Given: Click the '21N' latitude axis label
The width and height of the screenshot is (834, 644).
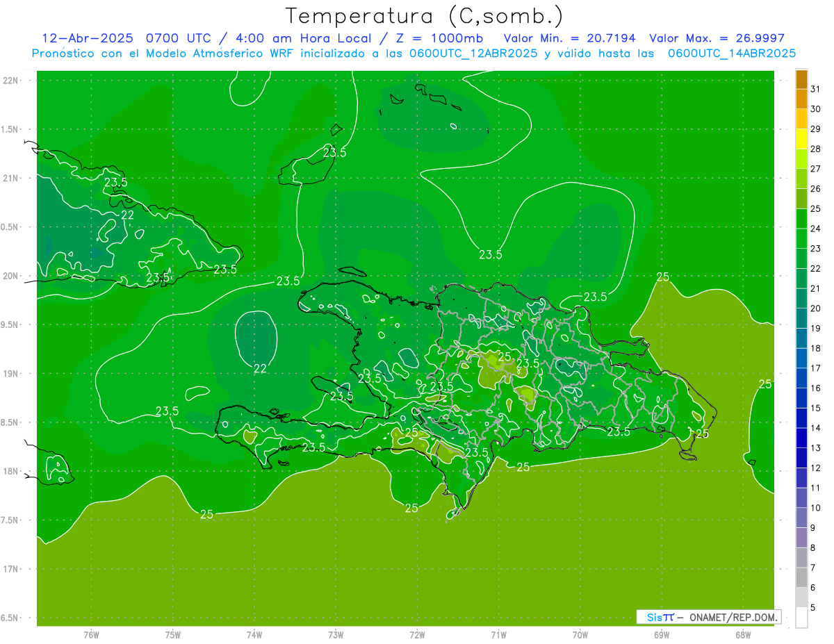Looking at the screenshot, I should click(x=10, y=178).
